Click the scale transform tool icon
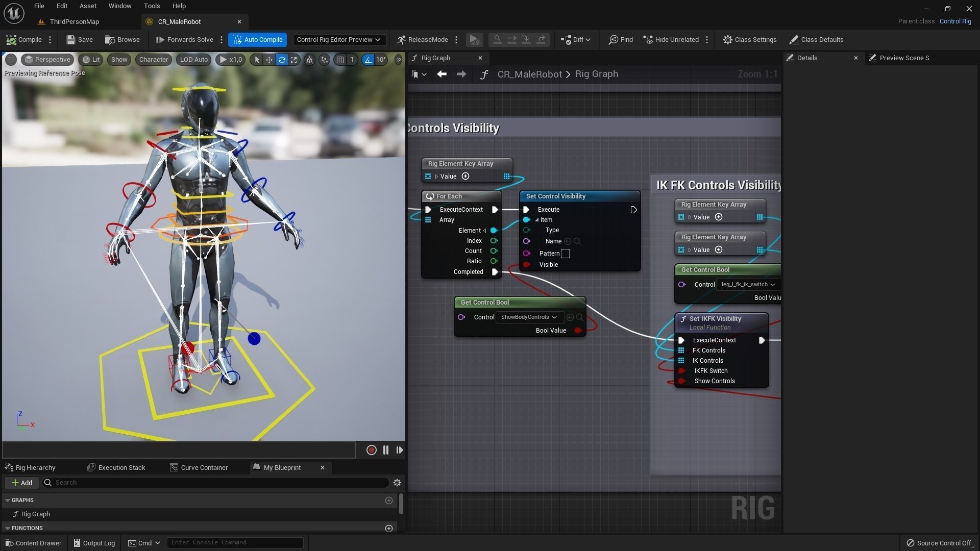The height and width of the screenshot is (551, 980). (294, 60)
